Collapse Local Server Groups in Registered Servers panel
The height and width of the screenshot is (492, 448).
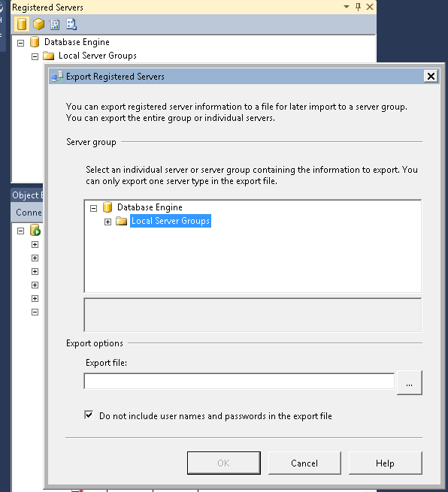click(35, 56)
